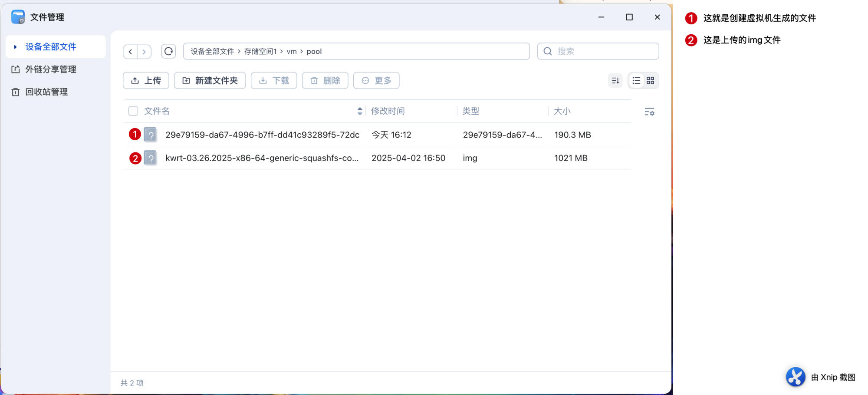This screenshot has height=395, width=868.
Task: Navigate to 存储空间1 in breadcrumb path
Action: [x=260, y=52]
